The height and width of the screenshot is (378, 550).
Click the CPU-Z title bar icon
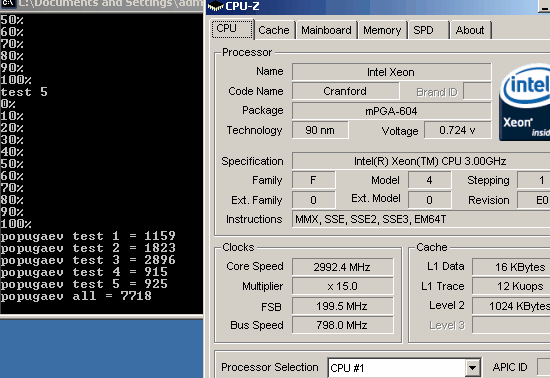(216, 6)
